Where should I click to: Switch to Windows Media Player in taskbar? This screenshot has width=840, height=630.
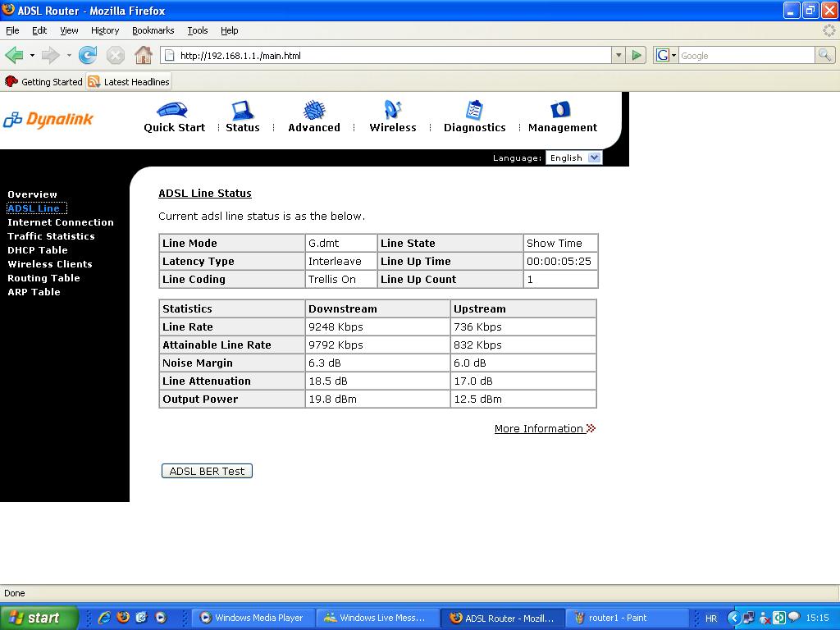253,618
